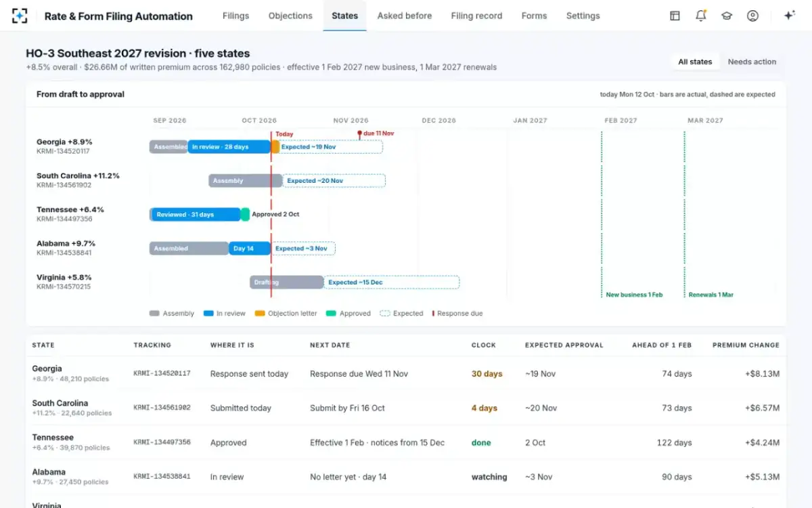812x508 pixels.
Task: Select Georgia +8.9% in the timeline
Action: tap(64, 142)
